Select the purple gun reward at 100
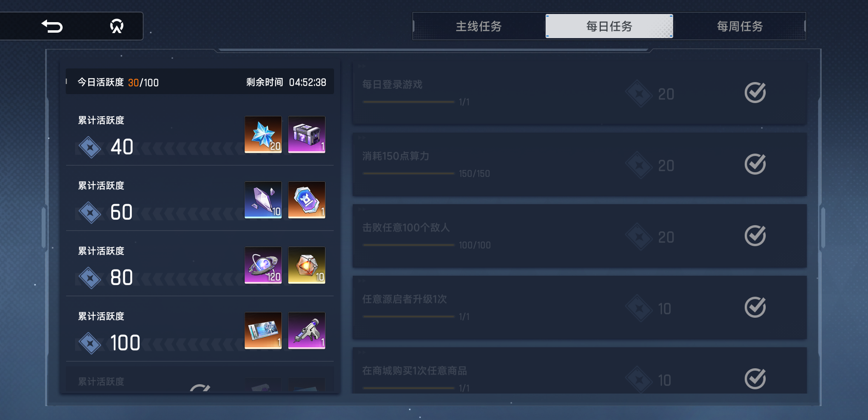 coord(306,331)
